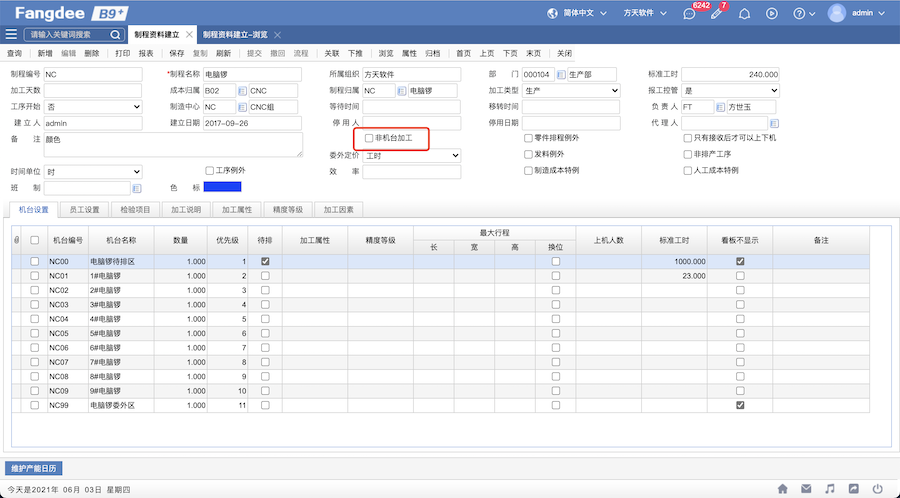The image size is (900, 498).
Task: Click the blue 色标 color swatch
Action: pos(222,187)
